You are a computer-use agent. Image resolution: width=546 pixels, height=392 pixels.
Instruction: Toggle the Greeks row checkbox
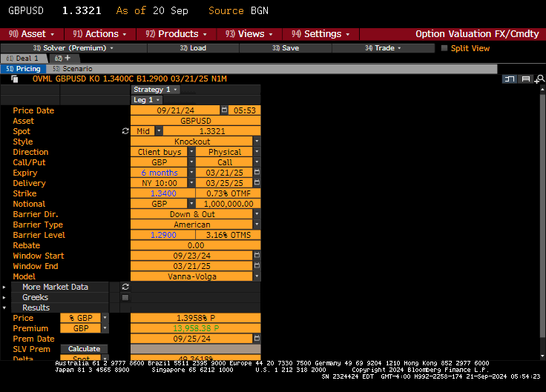(x=125, y=297)
